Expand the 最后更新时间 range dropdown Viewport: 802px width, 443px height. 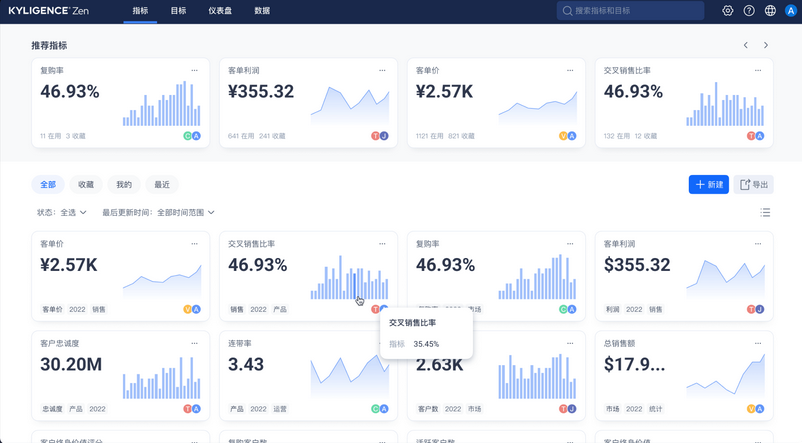(x=158, y=213)
